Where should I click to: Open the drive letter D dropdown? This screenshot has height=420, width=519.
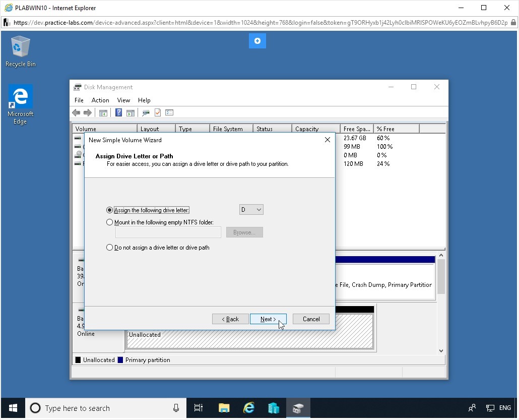[251, 210]
